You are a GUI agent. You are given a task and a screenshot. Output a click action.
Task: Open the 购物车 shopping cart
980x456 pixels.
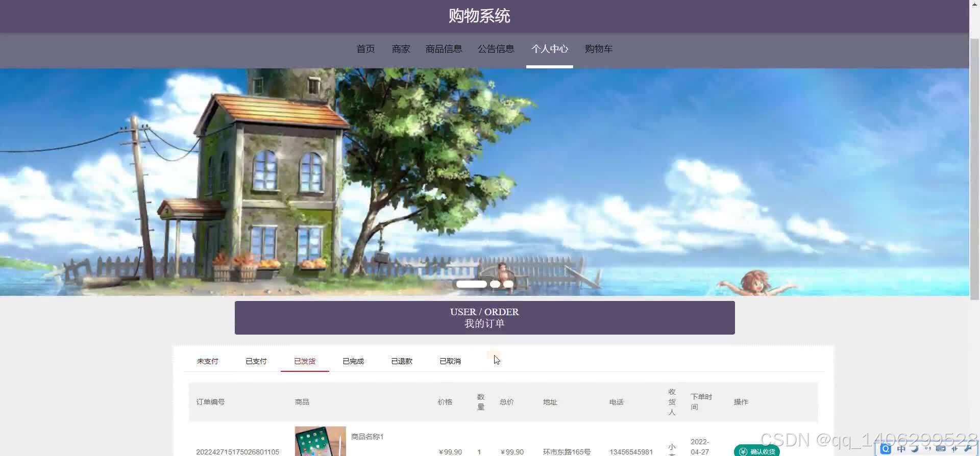[599, 49]
